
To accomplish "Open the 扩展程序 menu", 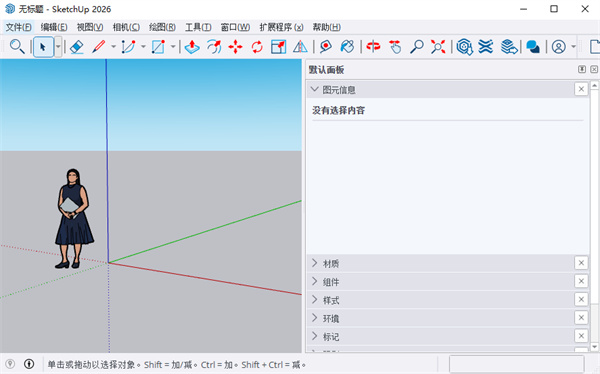I will [281, 27].
